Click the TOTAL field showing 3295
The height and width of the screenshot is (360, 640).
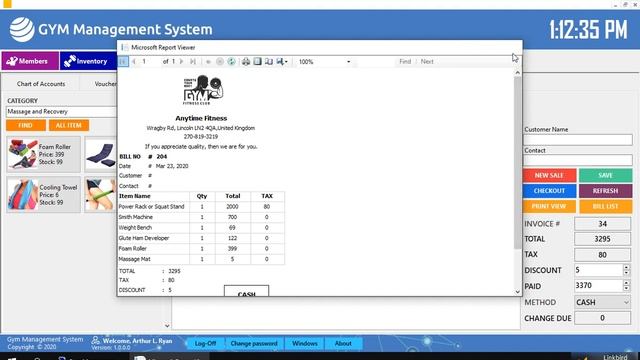point(602,239)
